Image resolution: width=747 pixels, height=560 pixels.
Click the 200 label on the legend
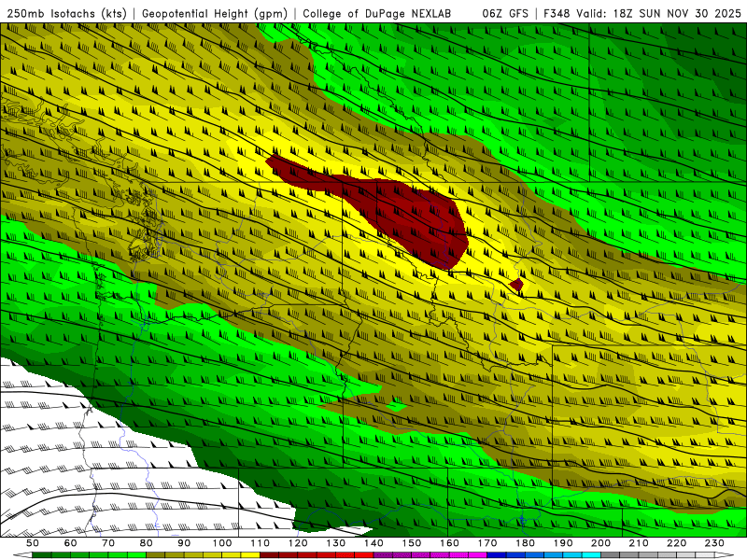(600, 543)
